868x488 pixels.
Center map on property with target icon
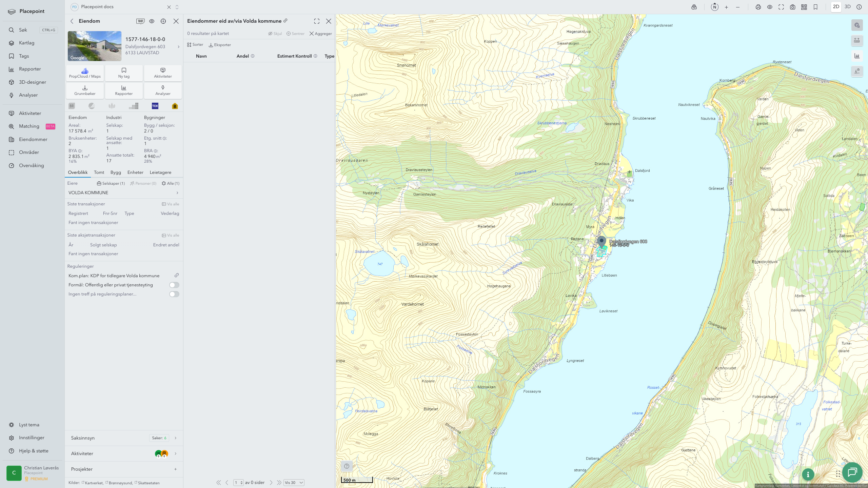pyautogui.click(x=163, y=21)
